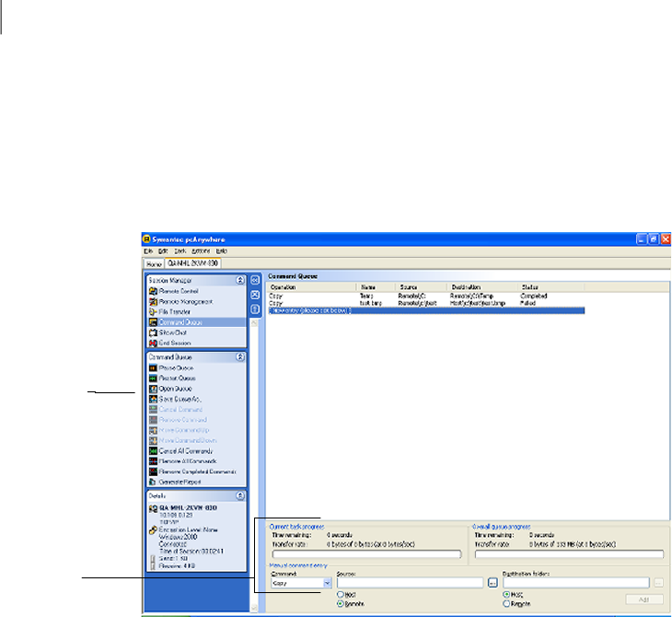Open the File menu

pos(148,250)
